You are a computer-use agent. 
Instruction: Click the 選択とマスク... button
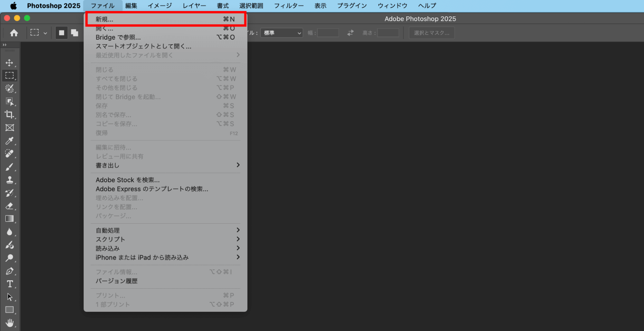click(432, 33)
